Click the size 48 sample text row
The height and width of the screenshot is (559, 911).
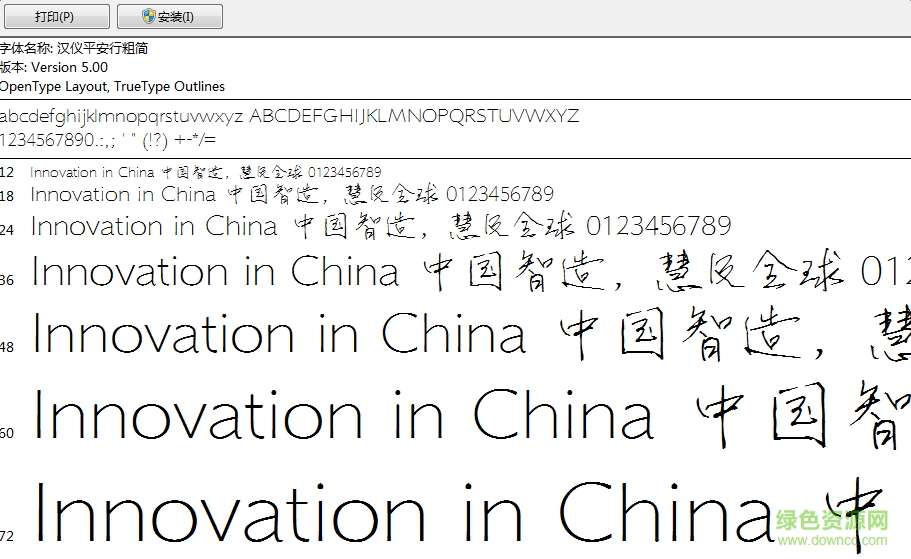click(471, 334)
